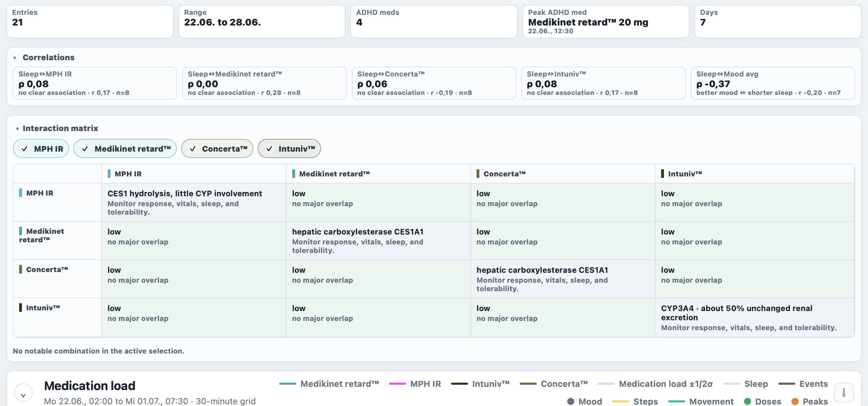Open the Sleep⇔Intuniv™ correlation card

[603, 83]
